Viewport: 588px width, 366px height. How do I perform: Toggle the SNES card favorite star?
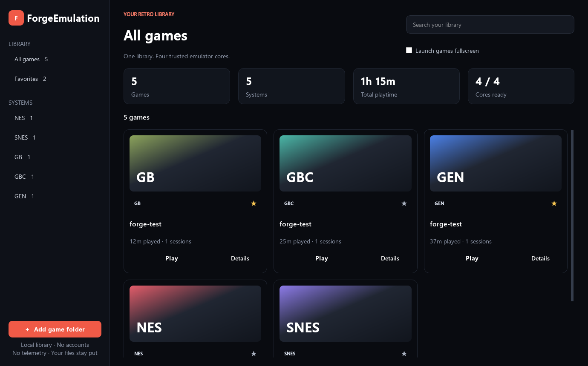404,354
